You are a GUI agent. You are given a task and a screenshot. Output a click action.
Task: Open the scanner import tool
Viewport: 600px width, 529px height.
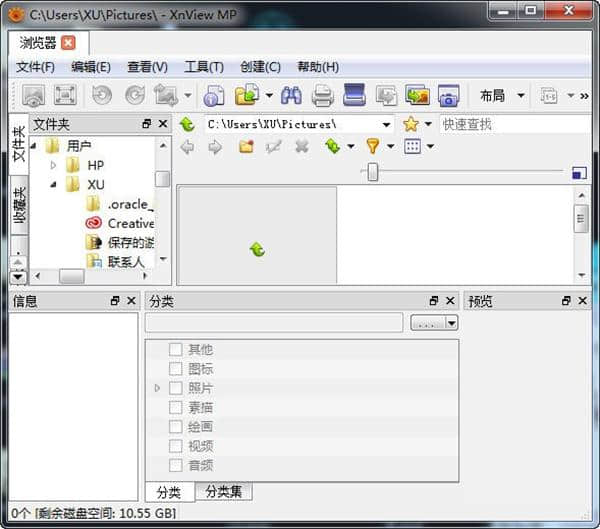[354, 96]
